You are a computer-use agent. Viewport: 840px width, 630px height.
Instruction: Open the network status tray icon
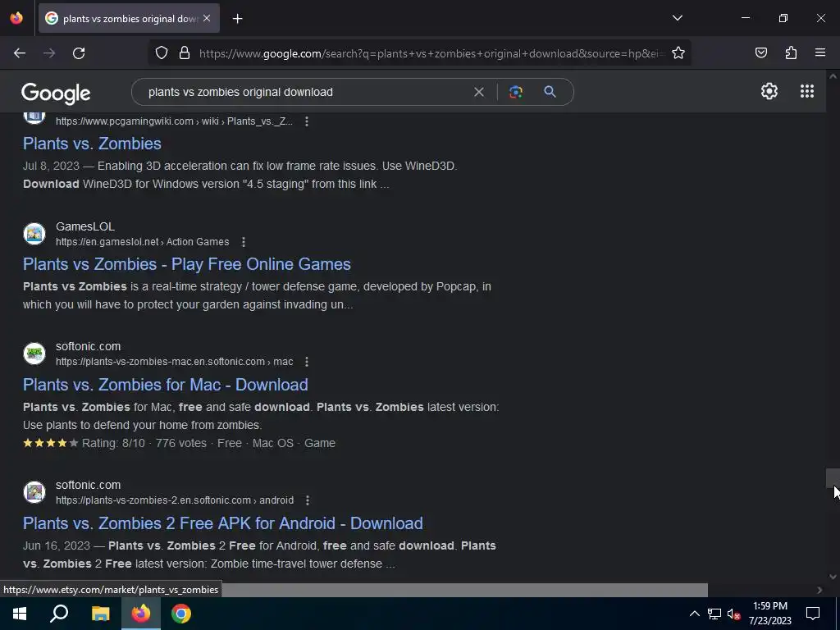click(x=714, y=614)
